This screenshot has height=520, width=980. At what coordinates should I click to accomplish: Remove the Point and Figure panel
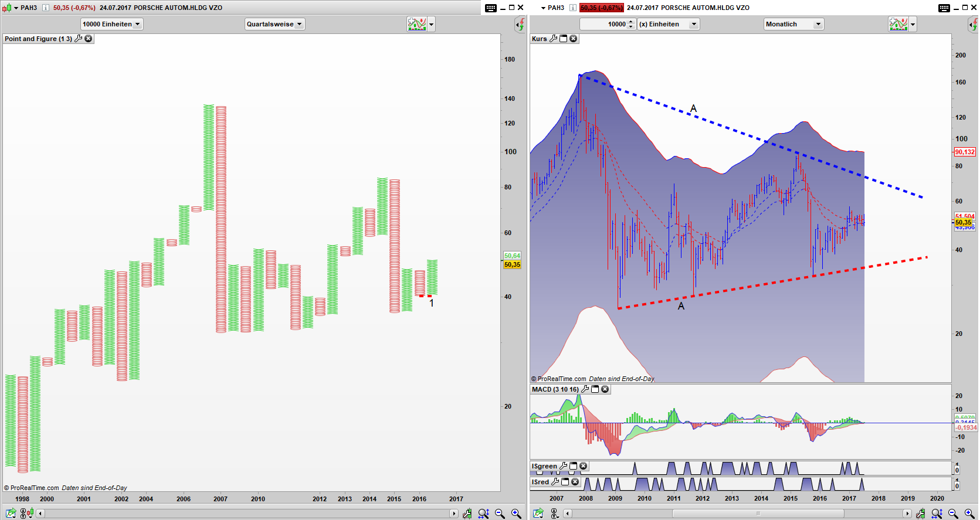[x=89, y=39]
